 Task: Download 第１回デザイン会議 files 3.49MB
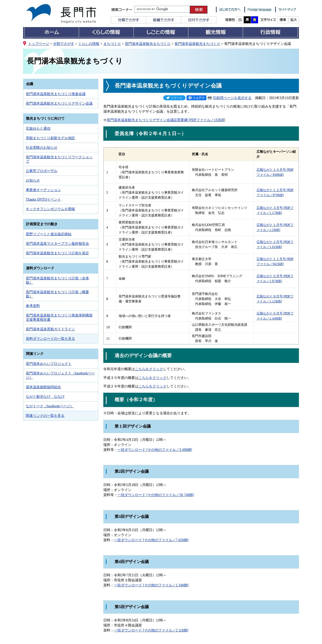[x=154, y=450]
